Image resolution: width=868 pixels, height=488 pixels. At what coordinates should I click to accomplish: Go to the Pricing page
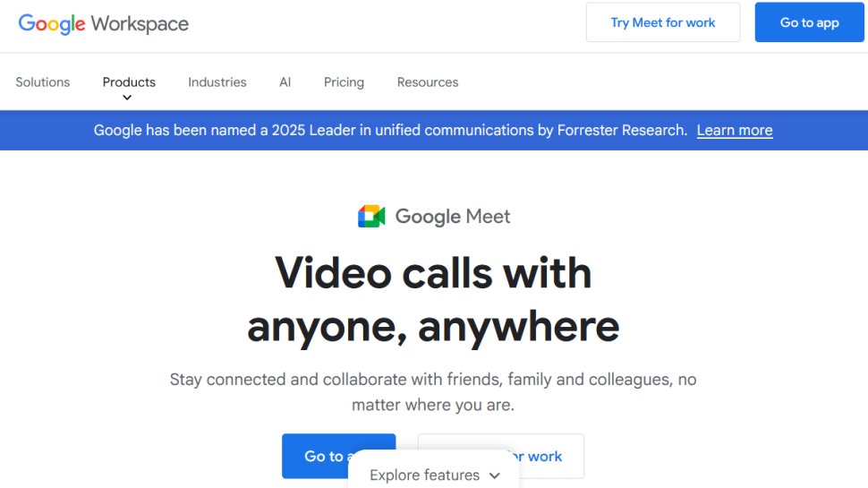click(344, 82)
